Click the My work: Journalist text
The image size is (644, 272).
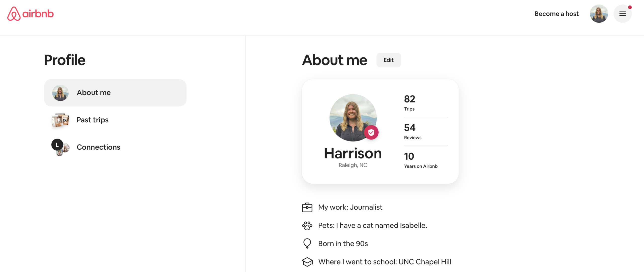350,207
